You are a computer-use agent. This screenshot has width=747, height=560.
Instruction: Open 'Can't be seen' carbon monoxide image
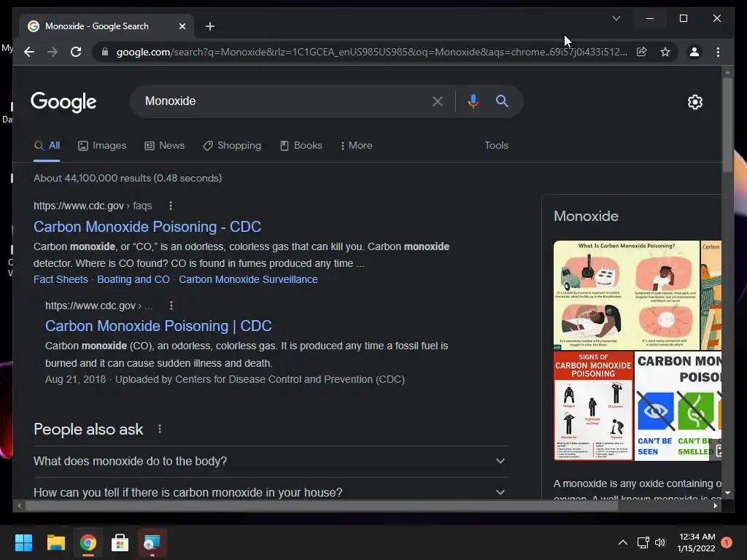tap(678, 405)
